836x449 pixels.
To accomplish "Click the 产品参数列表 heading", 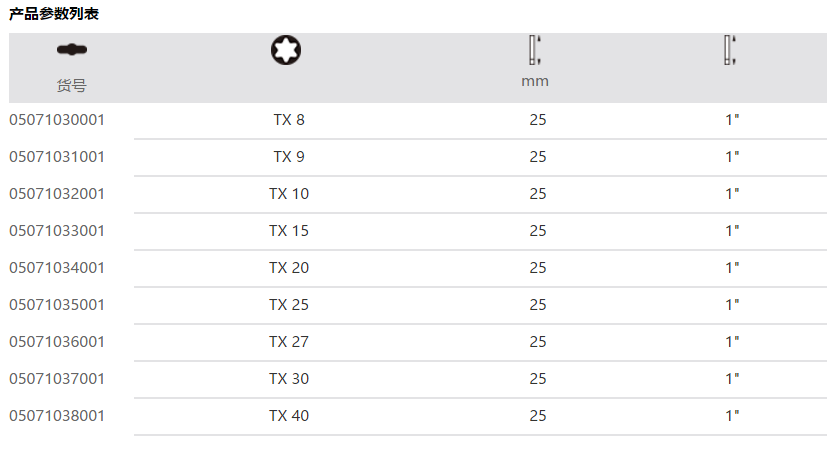I will [x=54, y=14].
